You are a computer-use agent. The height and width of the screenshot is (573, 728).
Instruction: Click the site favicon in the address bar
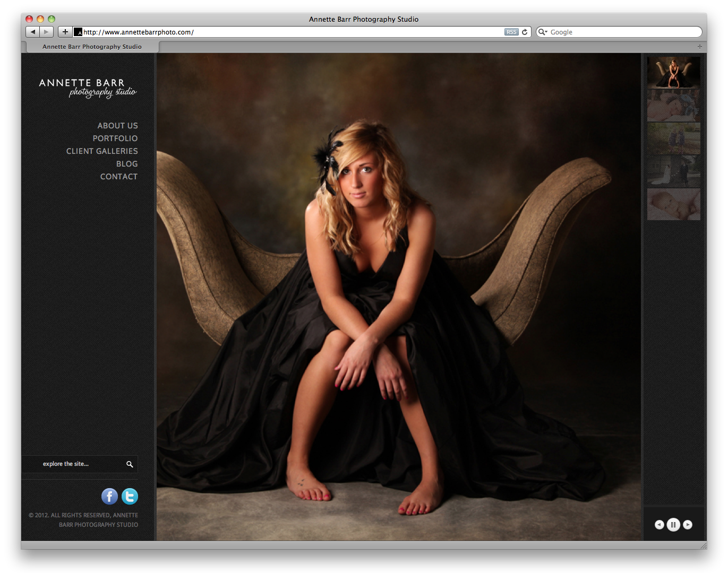tap(78, 32)
